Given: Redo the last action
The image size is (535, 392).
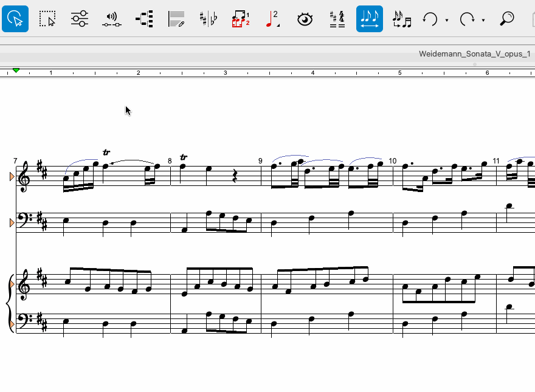Looking at the screenshot, I should (467, 19).
